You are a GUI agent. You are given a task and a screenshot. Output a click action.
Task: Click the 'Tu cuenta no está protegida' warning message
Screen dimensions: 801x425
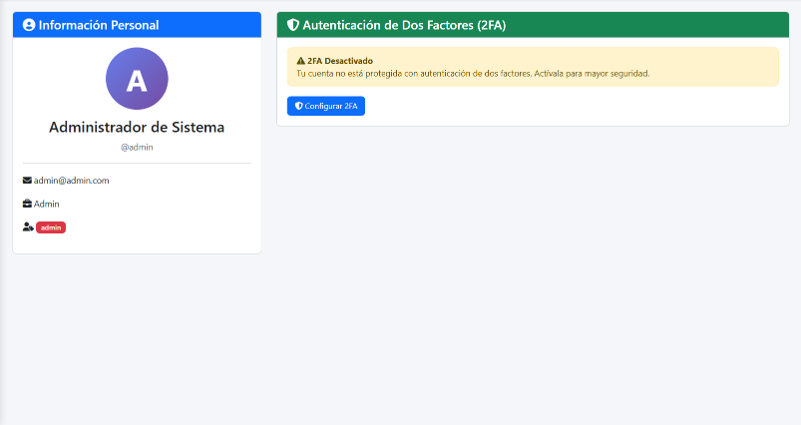pyautogui.click(x=473, y=74)
